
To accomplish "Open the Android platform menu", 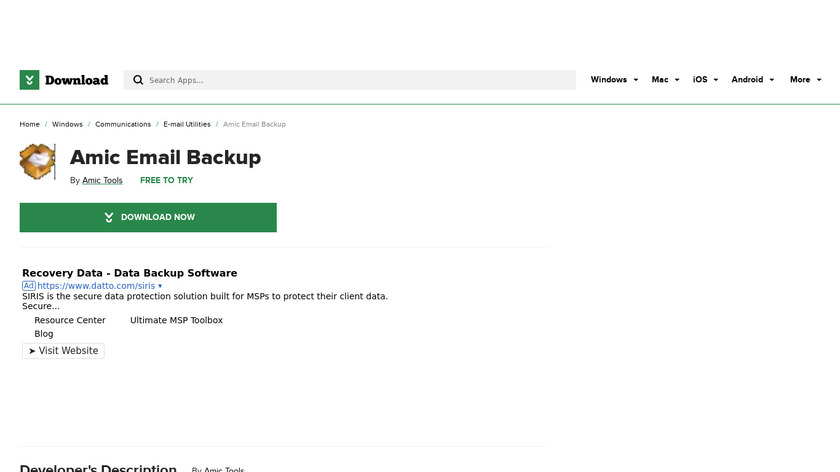I will pos(752,80).
